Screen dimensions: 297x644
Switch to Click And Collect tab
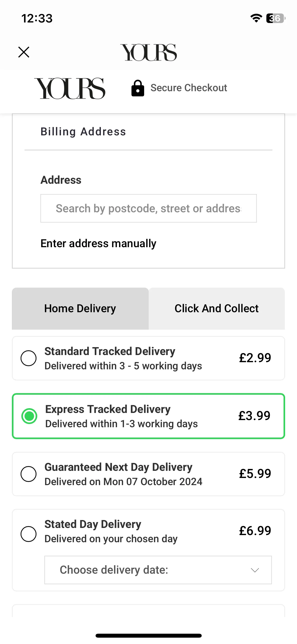click(x=217, y=309)
